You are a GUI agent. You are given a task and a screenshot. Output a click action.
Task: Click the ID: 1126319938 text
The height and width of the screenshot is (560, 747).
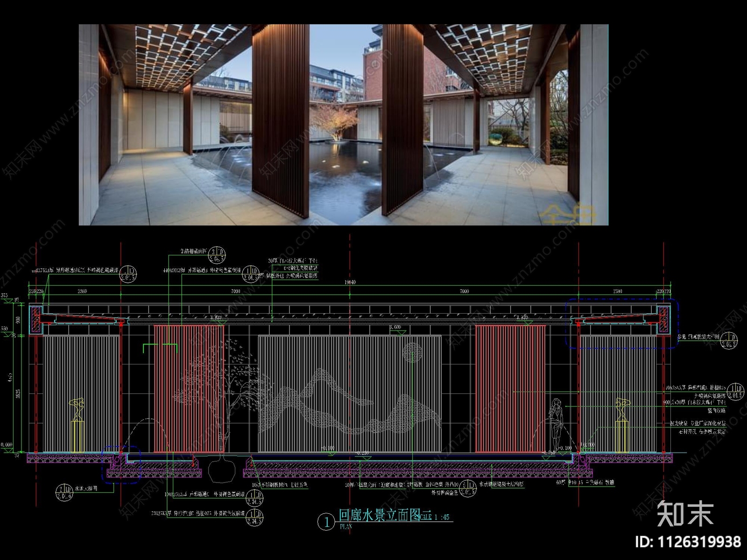pos(688,542)
